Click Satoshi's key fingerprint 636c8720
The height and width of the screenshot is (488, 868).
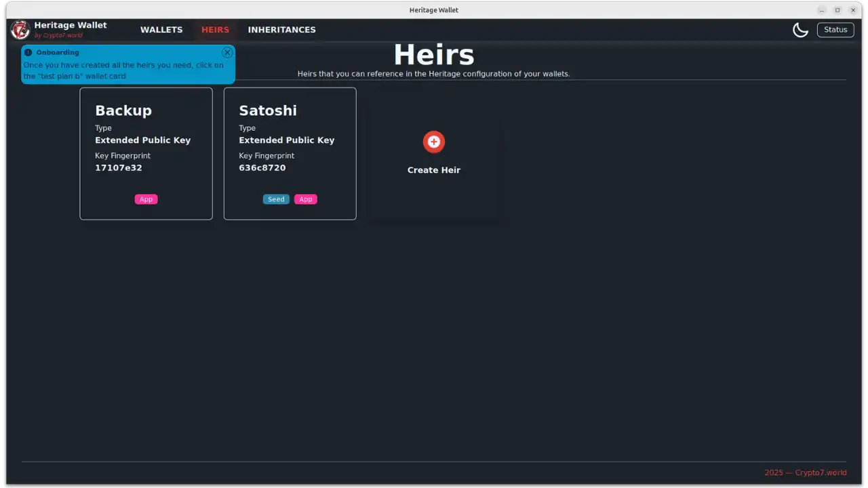pyautogui.click(x=262, y=167)
